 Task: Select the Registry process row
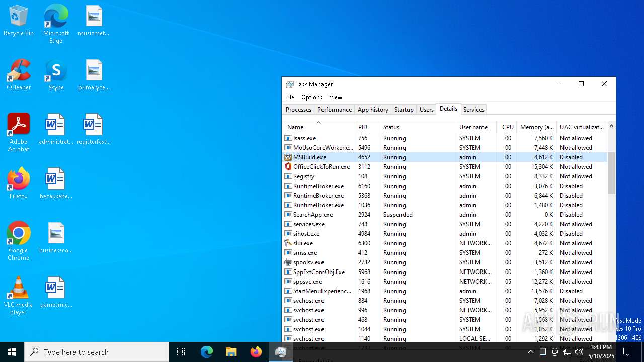pos(445,176)
